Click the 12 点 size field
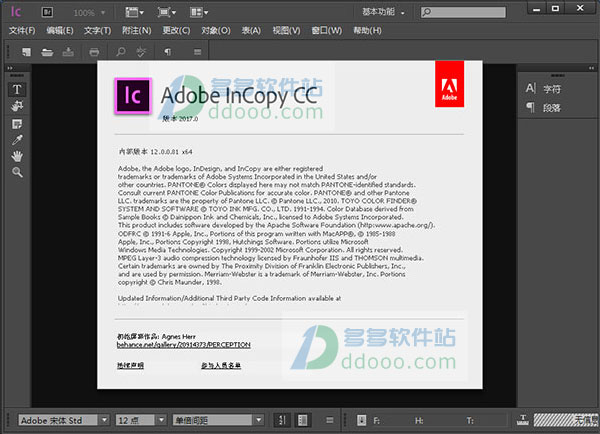The height and width of the screenshot is (434, 600). [136, 420]
